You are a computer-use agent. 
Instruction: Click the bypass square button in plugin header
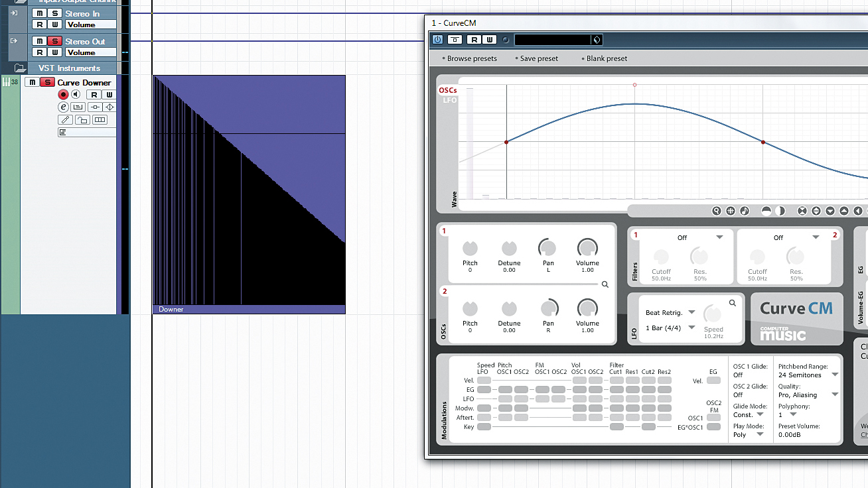pos(455,40)
